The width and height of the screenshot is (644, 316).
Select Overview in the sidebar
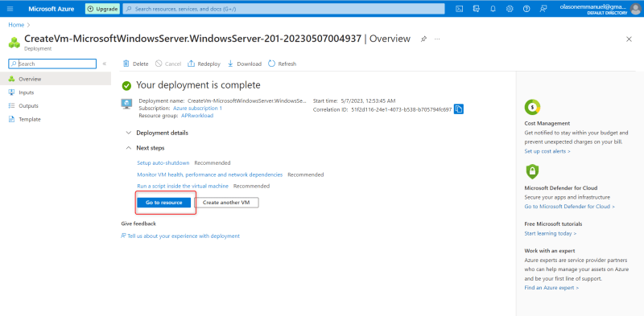[x=56, y=79]
